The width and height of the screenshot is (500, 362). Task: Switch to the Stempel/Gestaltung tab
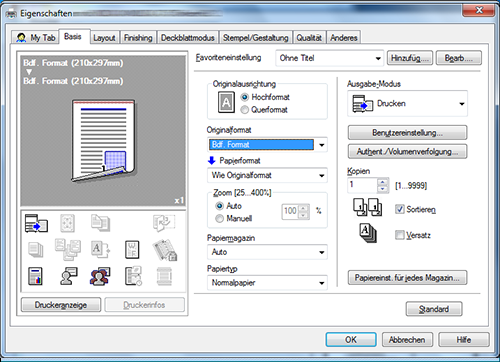click(256, 38)
